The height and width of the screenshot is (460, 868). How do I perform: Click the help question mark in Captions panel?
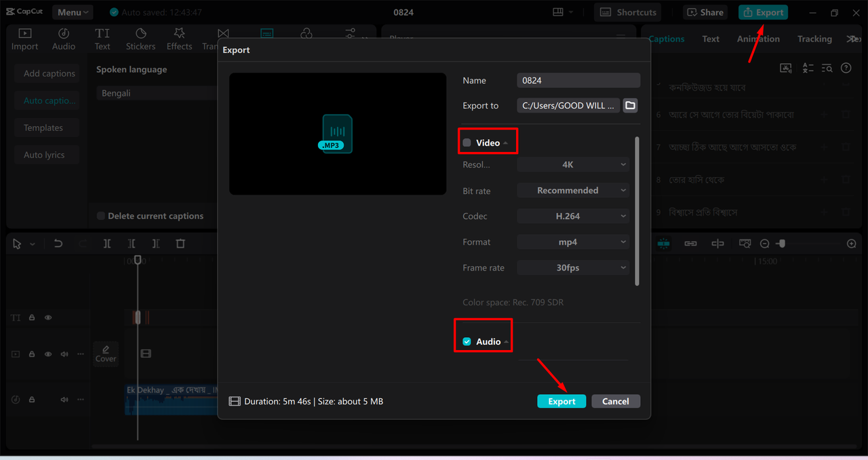click(x=846, y=68)
